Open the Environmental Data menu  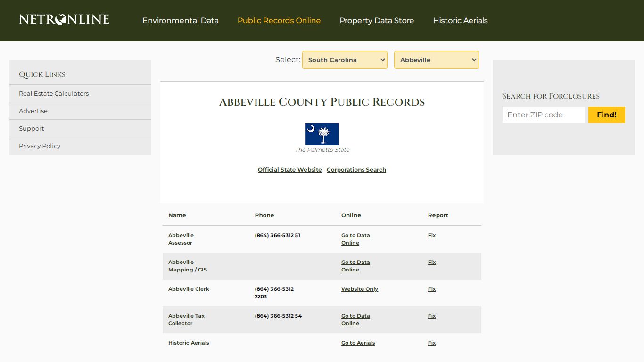[181, 21]
